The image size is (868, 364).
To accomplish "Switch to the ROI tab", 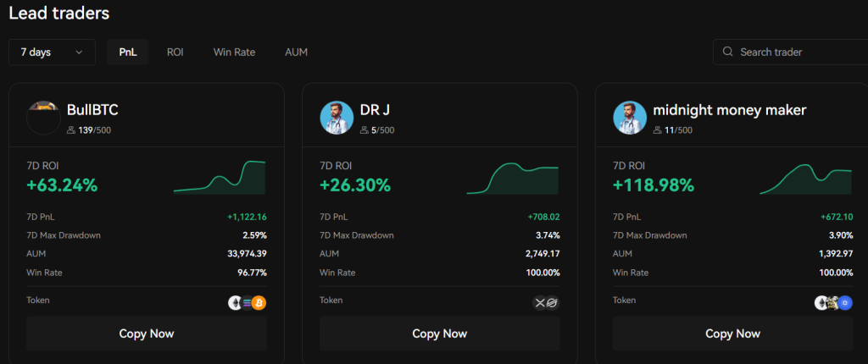I will pyautogui.click(x=175, y=52).
